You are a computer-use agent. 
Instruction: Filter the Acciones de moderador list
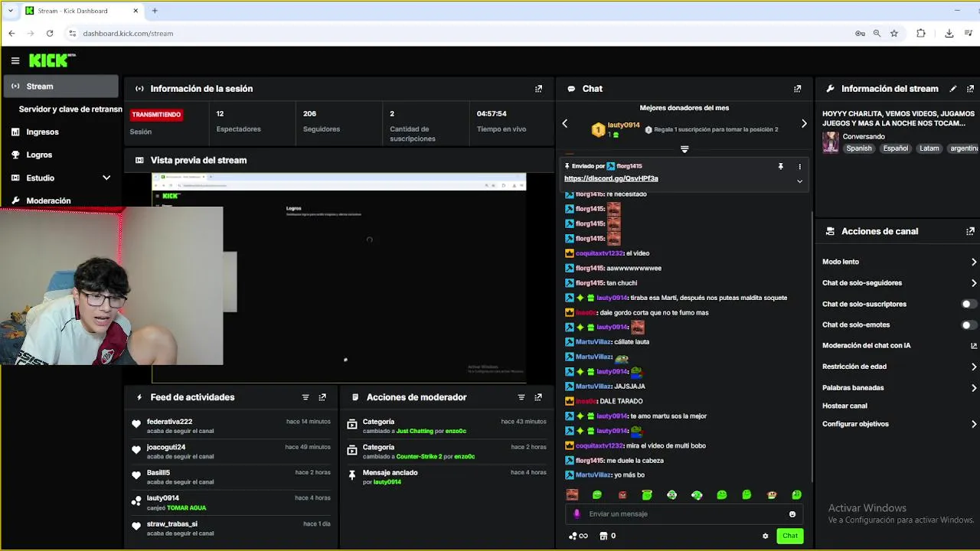[521, 397]
